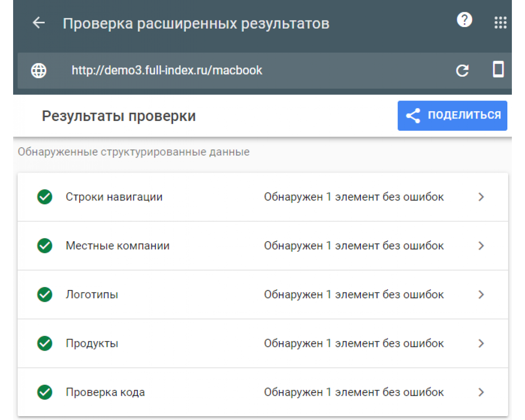Click the globe icon next to the URL
The width and height of the screenshot is (525, 420).
[38, 70]
